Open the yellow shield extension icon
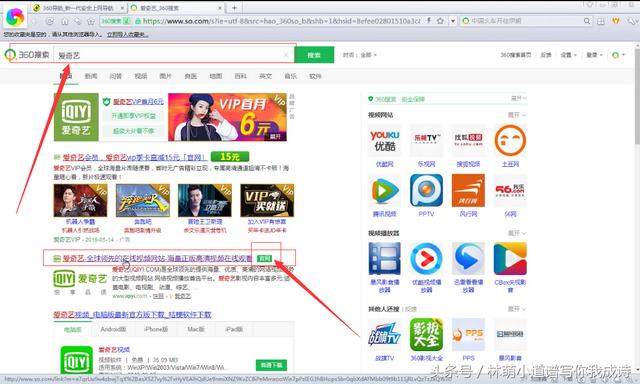This screenshot has width=640, height=384. click(x=616, y=21)
